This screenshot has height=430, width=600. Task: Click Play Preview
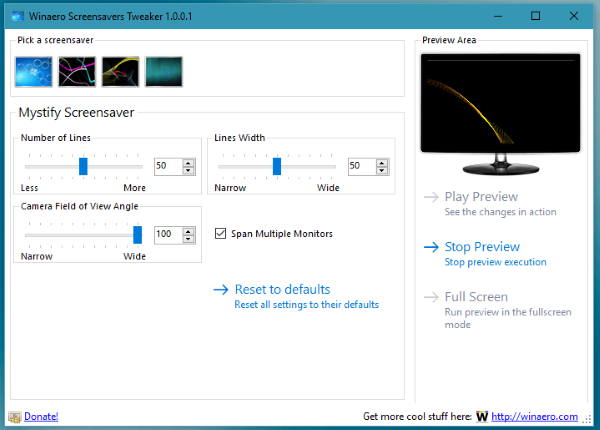(481, 197)
